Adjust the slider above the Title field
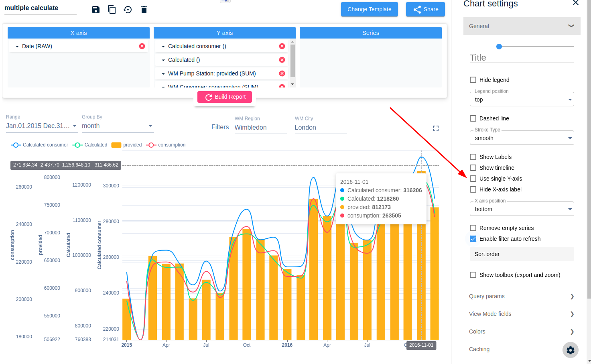The height and width of the screenshot is (364, 591). [499, 46]
